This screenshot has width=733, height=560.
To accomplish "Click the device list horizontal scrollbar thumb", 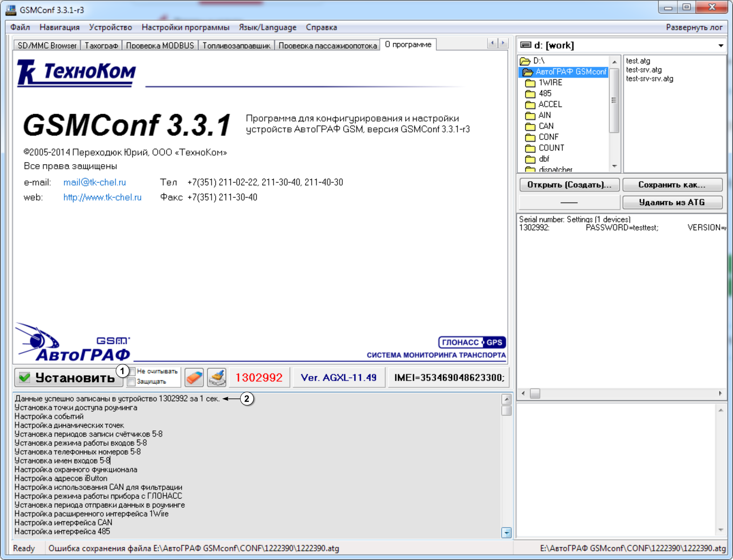I will (535, 393).
